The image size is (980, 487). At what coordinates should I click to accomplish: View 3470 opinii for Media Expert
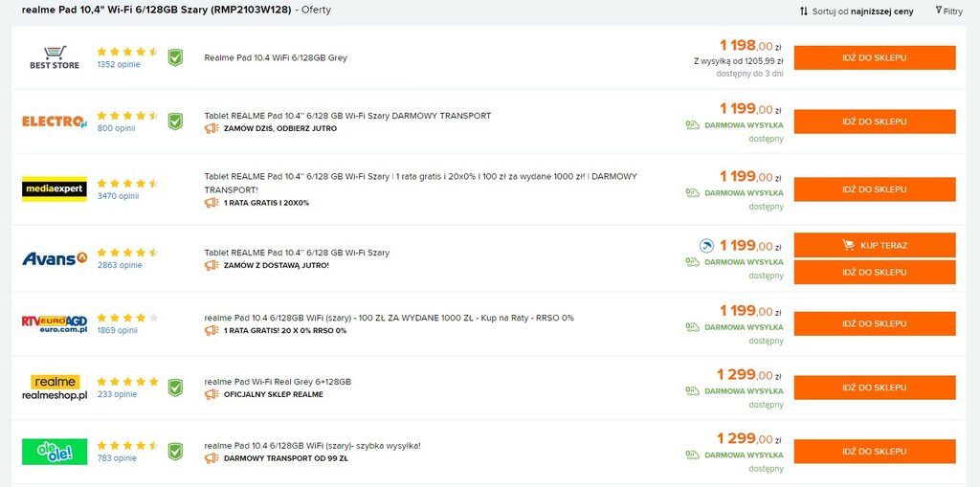coord(118,196)
